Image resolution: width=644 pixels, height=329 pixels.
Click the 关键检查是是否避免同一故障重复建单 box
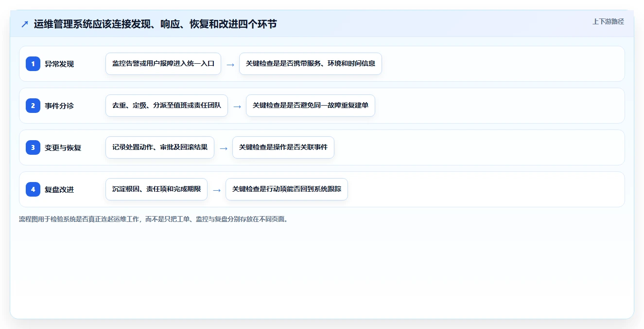pyautogui.click(x=311, y=106)
